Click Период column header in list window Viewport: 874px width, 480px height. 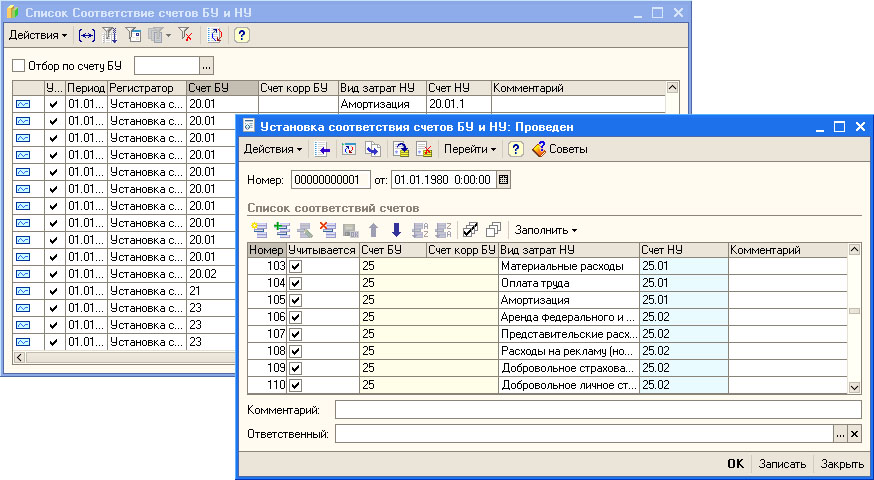click(86, 88)
